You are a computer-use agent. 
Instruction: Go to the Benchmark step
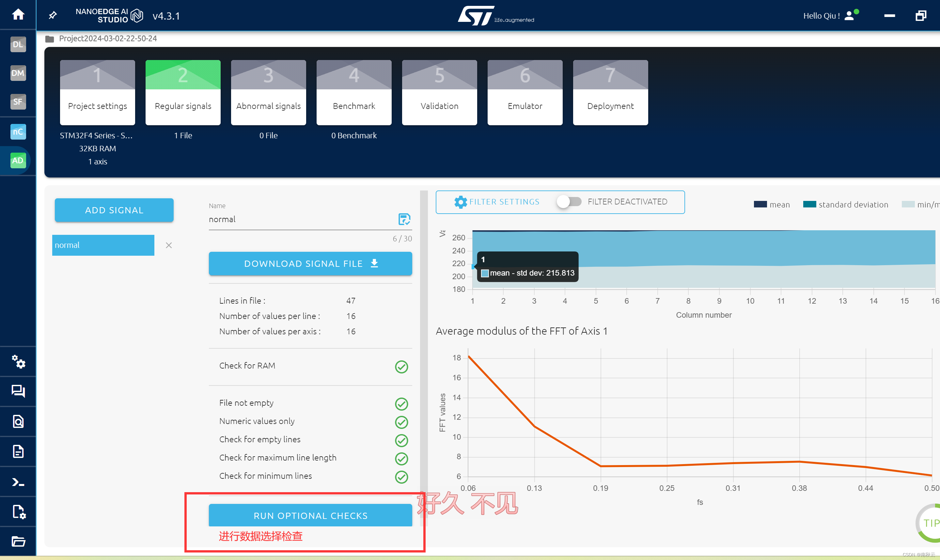(354, 92)
